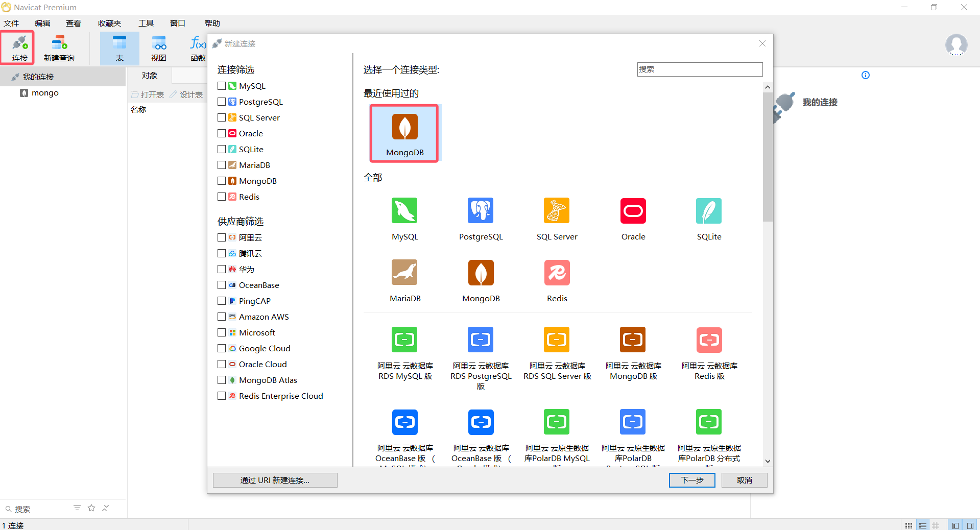The height and width of the screenshot is (530, 980).
Task: Pick the recently used MongoDB connection type
Action: [404, 133]
